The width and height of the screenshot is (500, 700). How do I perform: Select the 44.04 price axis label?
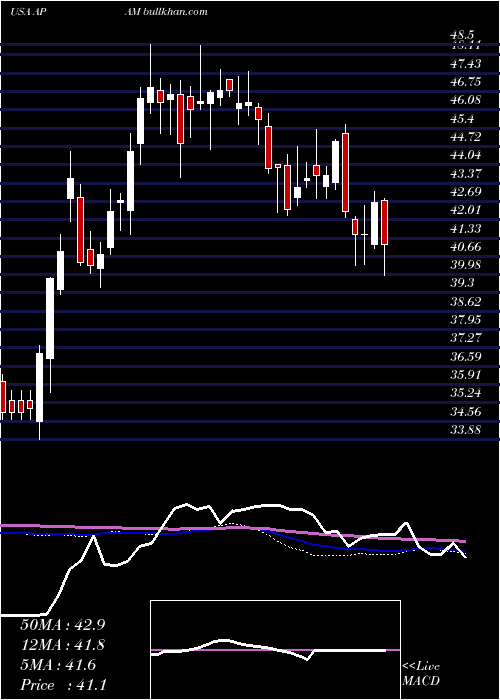coord(466,155)
